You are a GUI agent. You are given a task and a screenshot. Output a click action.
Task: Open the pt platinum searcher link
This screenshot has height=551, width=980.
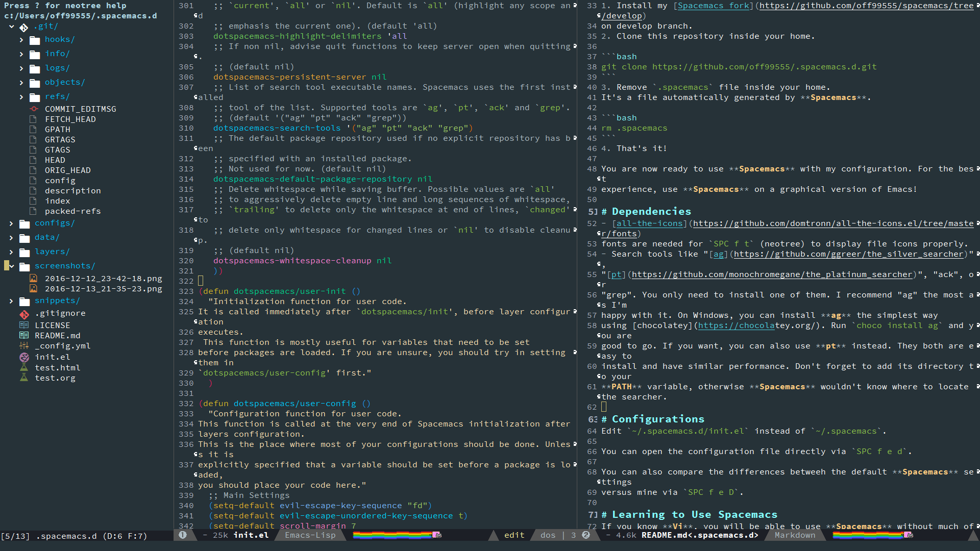[x=616, y=274]
